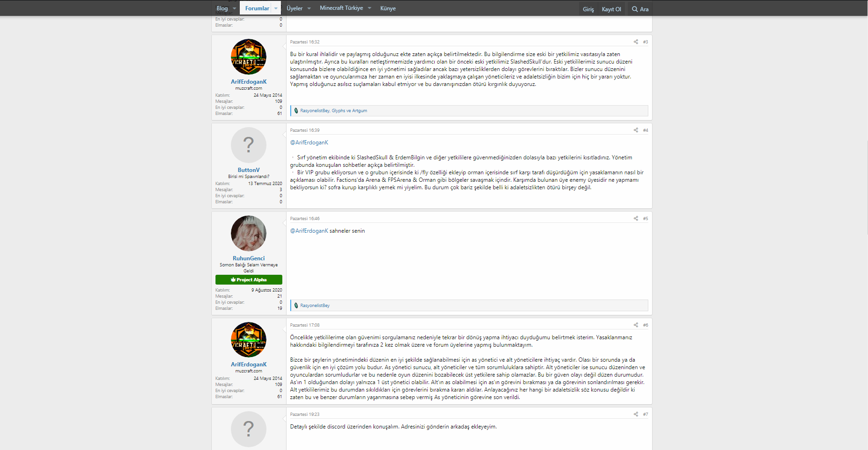Image resolution: width=868 pixels, height=450 pixels.
Task: Open the Ara search icon
Action: pos(634,9)
